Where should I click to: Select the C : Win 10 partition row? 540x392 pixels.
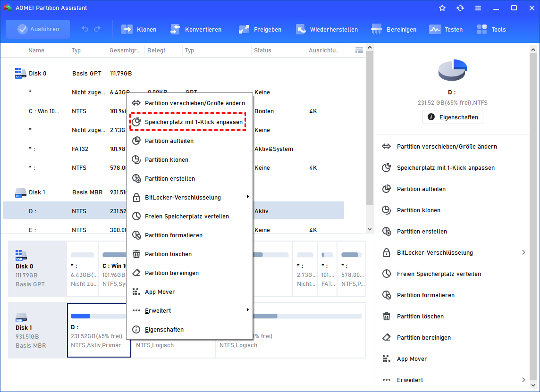[173, 111]
